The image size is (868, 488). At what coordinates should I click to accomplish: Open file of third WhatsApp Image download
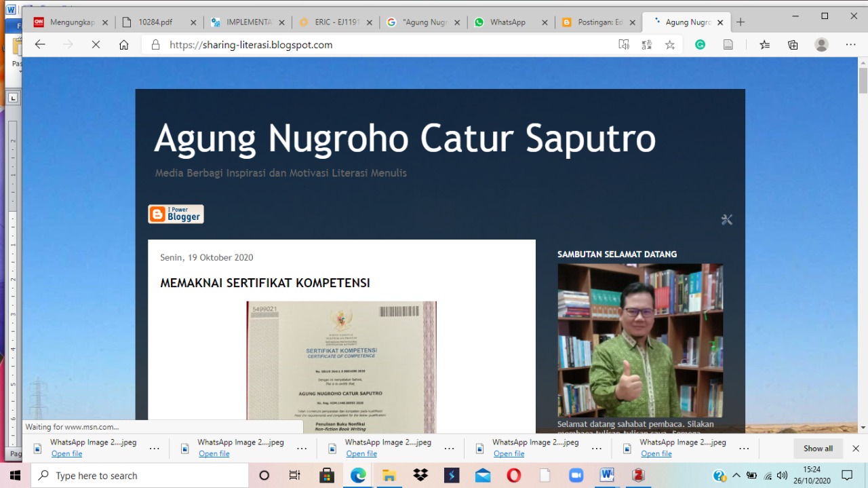pyautogui.click(x=361, y=454)
